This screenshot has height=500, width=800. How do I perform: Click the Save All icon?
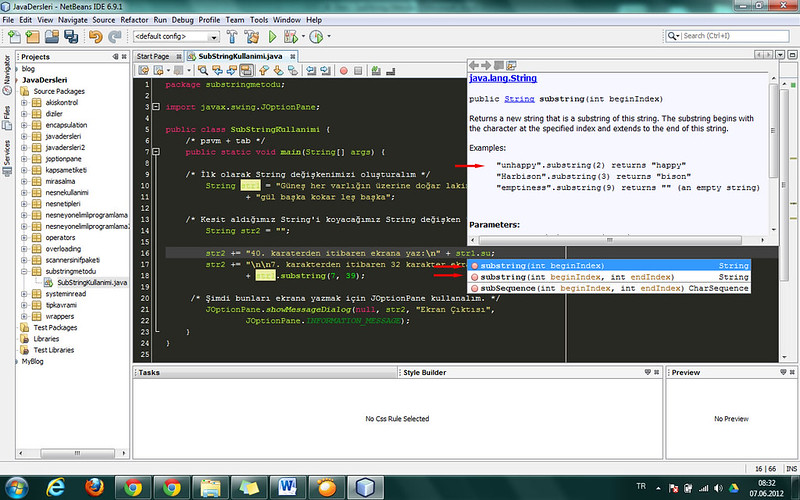[x=70, y=36]
